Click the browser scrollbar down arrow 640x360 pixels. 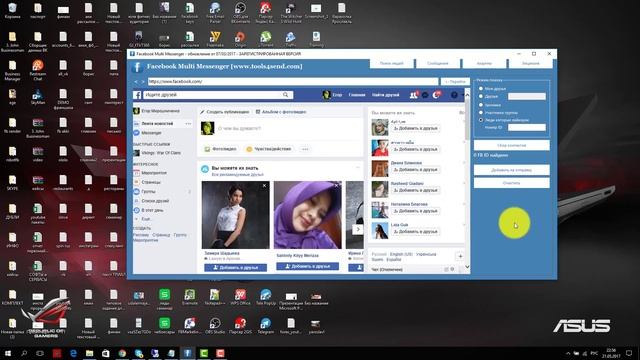point(467,267)
